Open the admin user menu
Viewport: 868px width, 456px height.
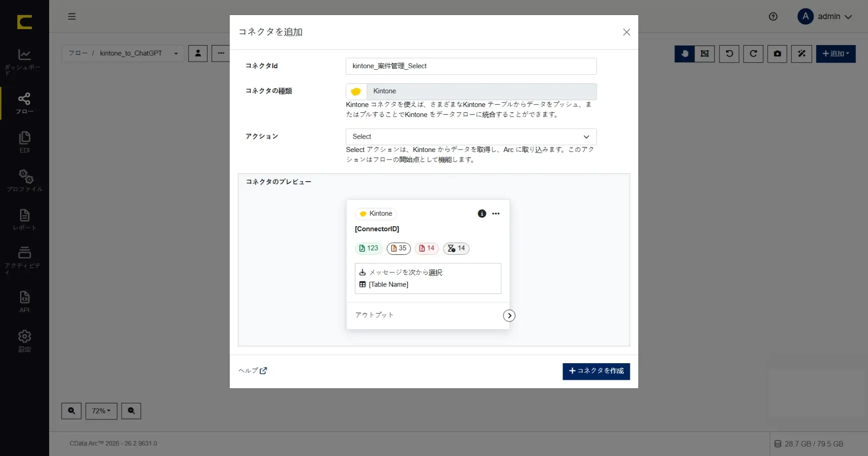point(825,17)
